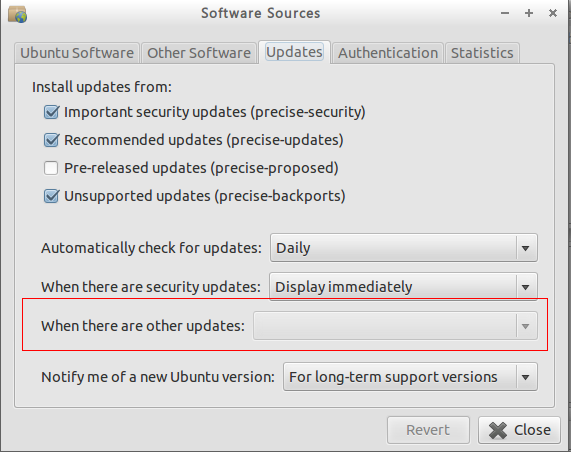Screen dimensions: 571x452
Task: Expand the Notify me of new Ubuntu version dropdown
Action: (x=410, y=377)
